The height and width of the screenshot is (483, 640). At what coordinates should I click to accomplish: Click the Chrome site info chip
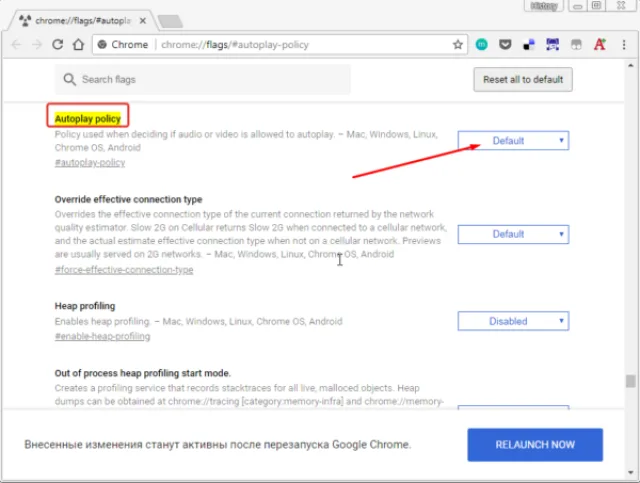tap(123, 45)
